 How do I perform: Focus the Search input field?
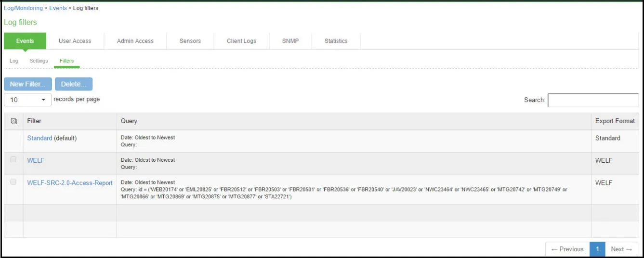pyautogui.click(x=593, y=100)
